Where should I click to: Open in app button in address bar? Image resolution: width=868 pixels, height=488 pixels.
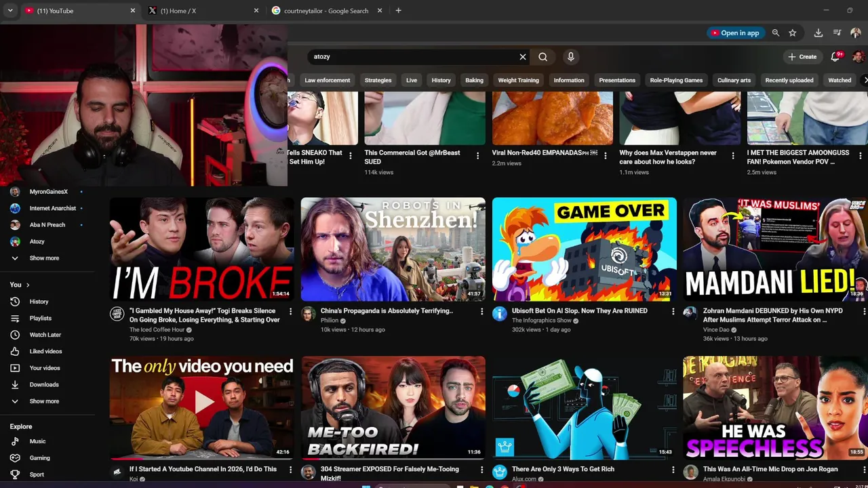point(734,33)
